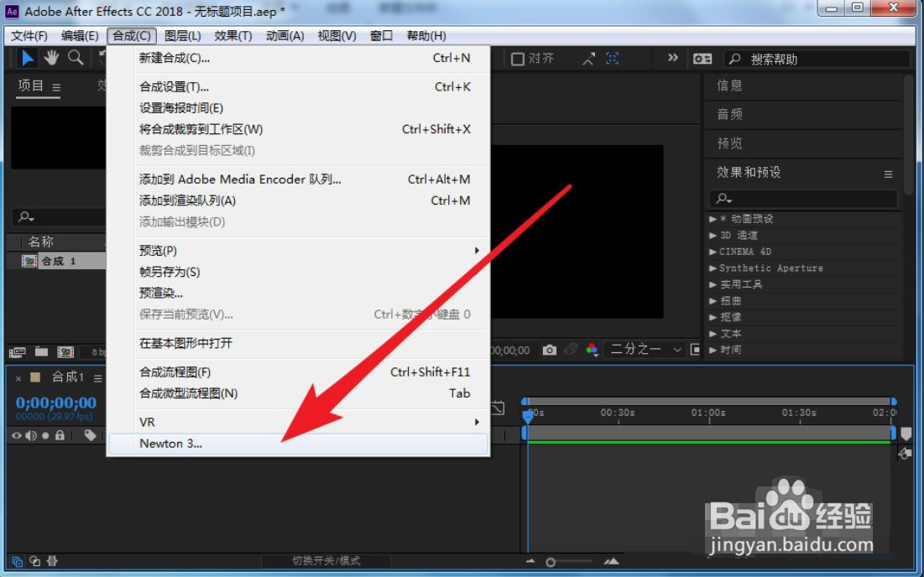Open the graph editor icon in timeline
Screen dimensions: 924x577
[498, 408]
